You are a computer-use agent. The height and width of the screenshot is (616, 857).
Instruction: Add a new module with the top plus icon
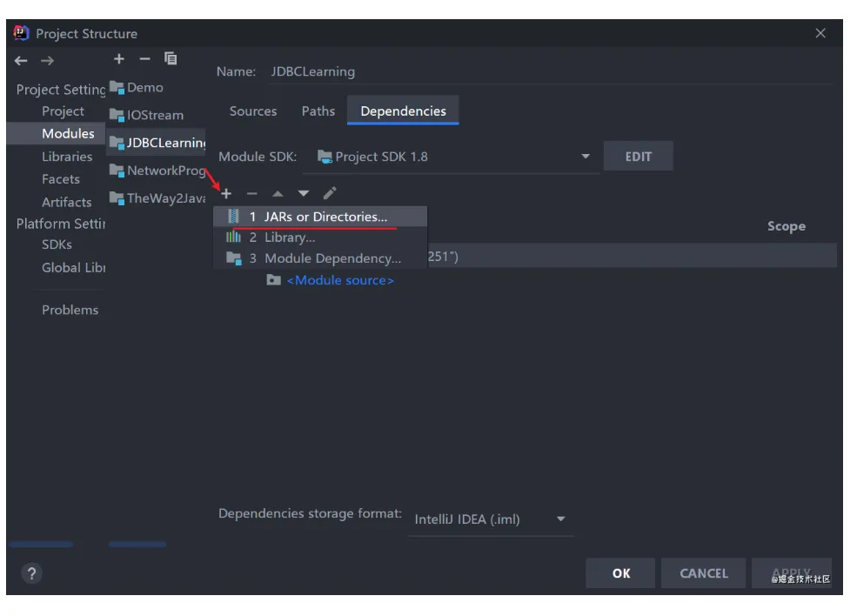[119, 58]
